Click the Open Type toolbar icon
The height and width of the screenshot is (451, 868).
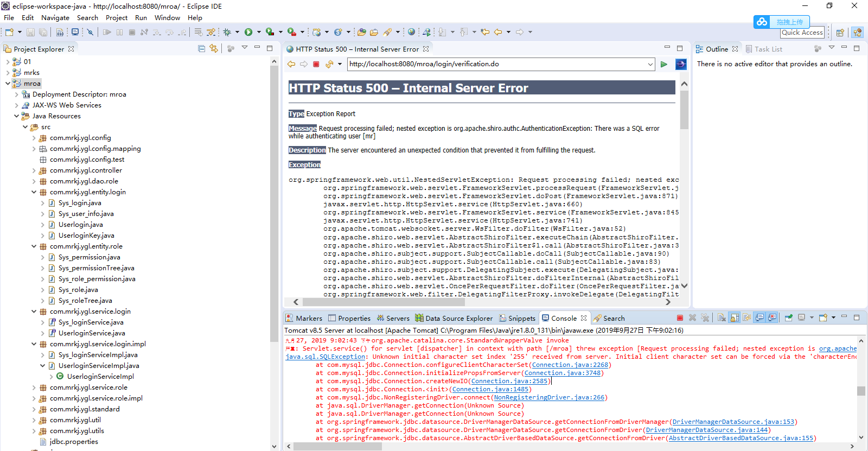pos(361,32)
